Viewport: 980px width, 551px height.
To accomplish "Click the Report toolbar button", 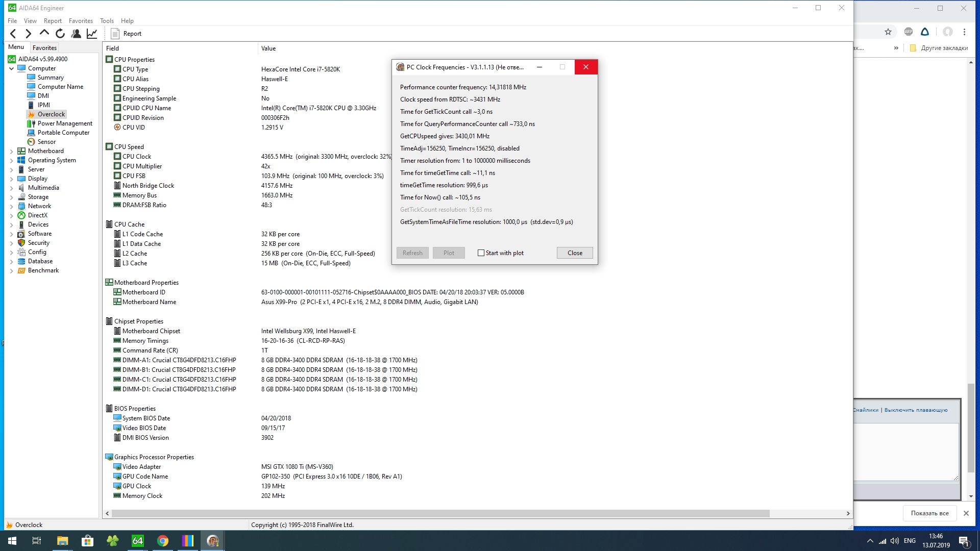I will point(127,34).
